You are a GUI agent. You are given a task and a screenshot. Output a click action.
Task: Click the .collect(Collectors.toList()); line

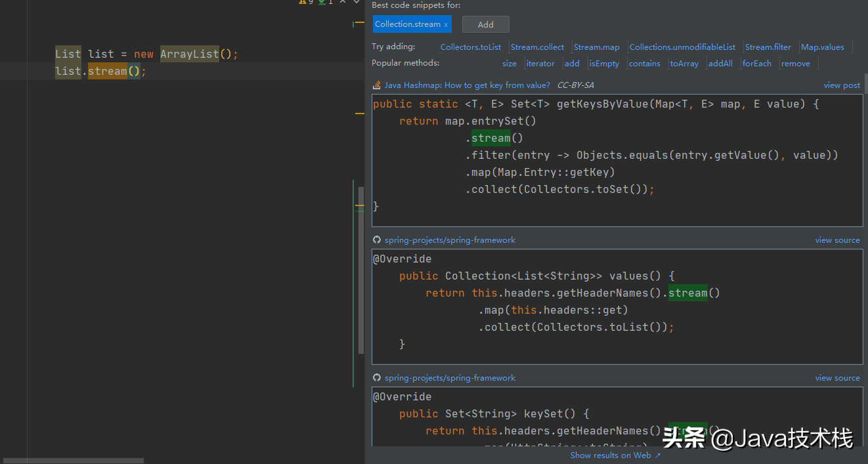[x=576, y=327]
